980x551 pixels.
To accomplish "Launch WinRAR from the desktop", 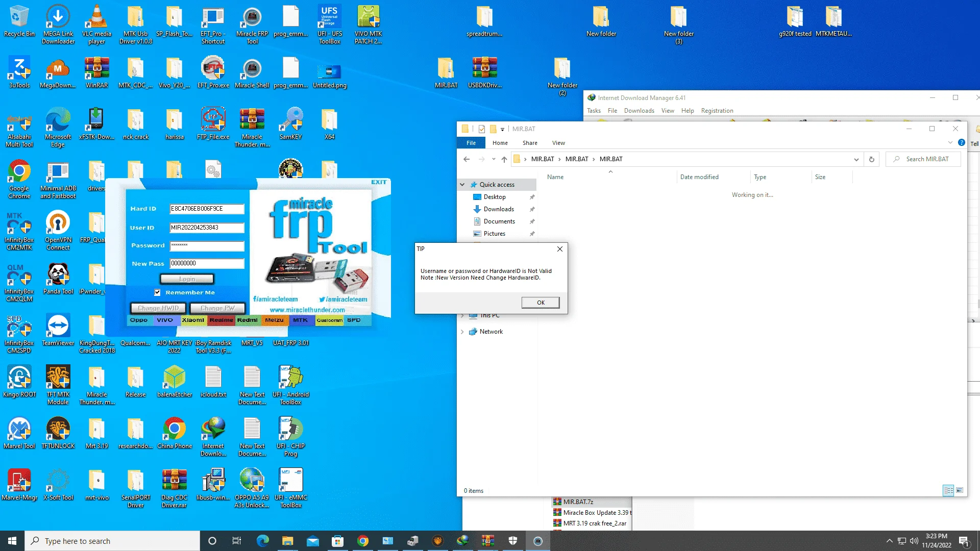I will (x=96, y=72).
